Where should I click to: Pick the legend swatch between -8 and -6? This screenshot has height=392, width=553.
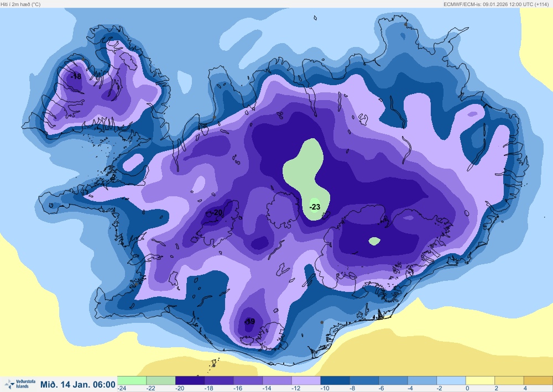pyautogui.click(x=364, y=380)
